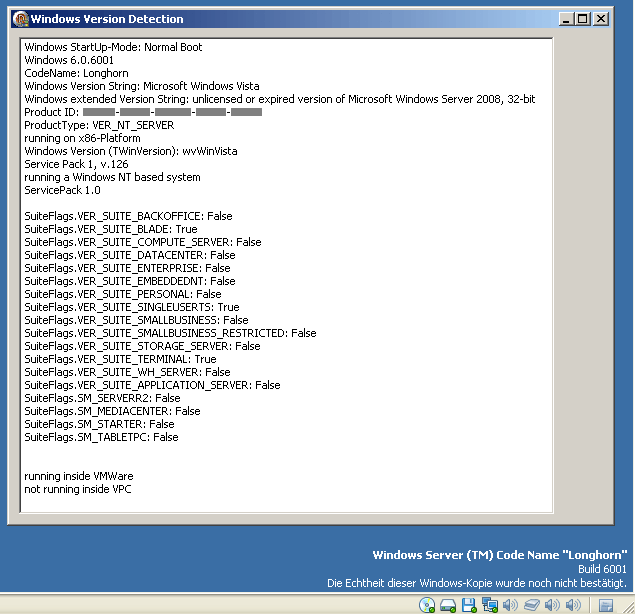Screen dimensions: 635x614
Task: Click the 'not running inside VPC' line
Action: pos(78,489)
